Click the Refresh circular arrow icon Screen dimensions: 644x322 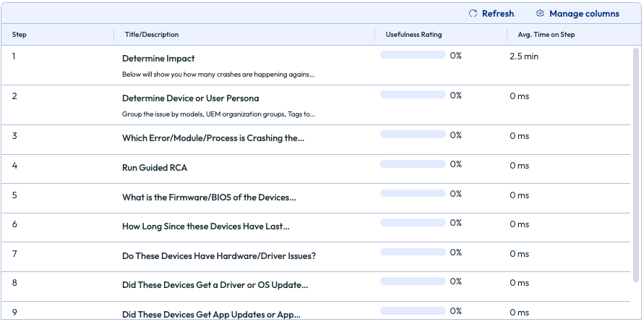473,14
